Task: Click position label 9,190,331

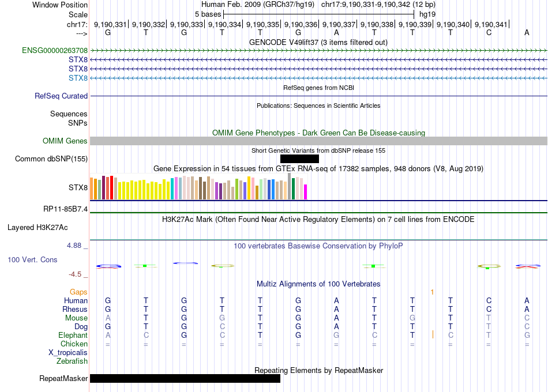Action: pos(110,24)
